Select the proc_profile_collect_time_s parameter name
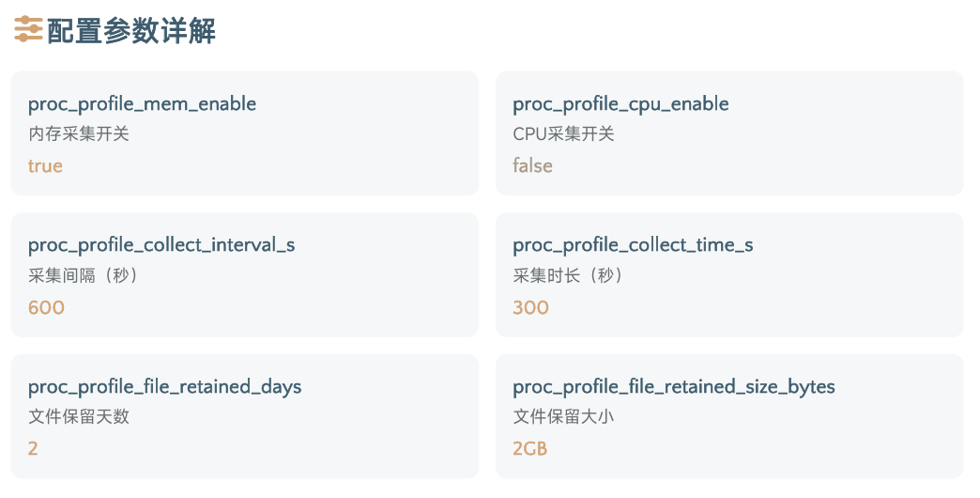 [633, 245]
